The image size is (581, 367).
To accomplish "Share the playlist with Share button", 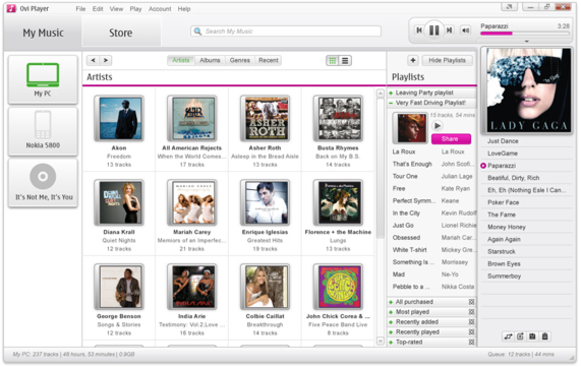I will coord(451,139).
